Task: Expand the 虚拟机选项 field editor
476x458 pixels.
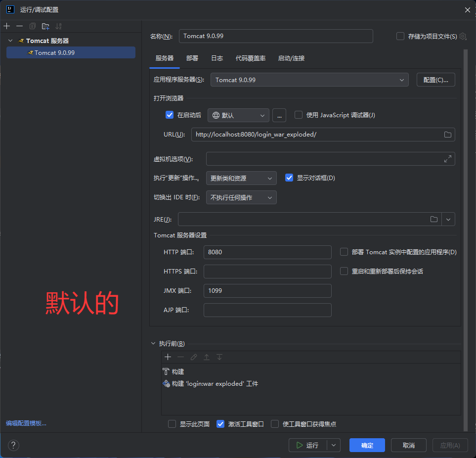Action: click(x=448, y=159)
